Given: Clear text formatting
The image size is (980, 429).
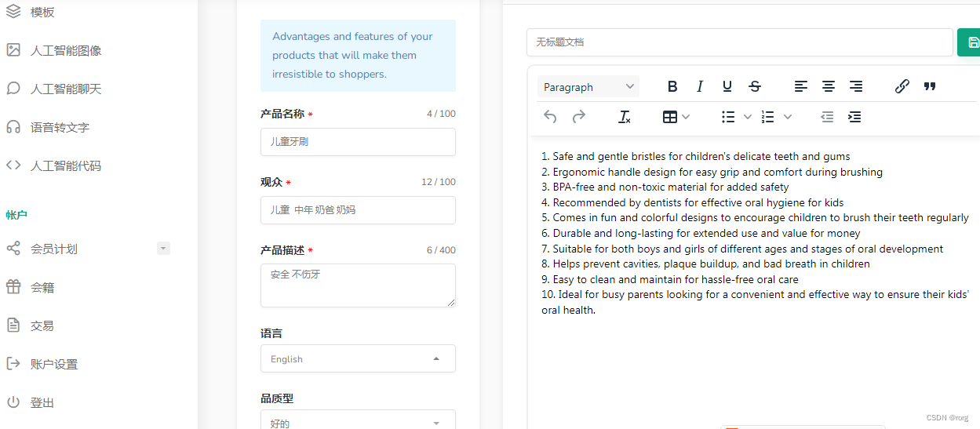Looking at the screenshot, I should (625, 117).
